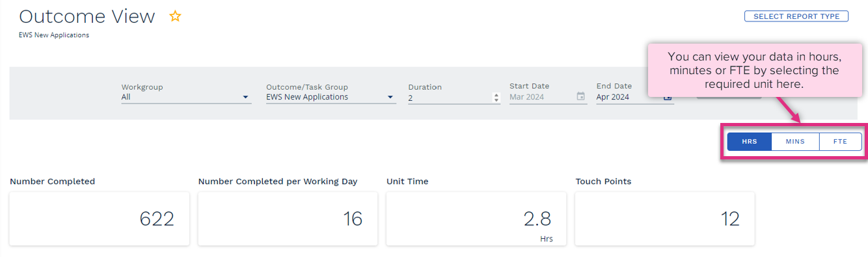Expand the Workgroup dropdown
The width and height of the screenshot is (868, 257).
[x=245, y=98]
